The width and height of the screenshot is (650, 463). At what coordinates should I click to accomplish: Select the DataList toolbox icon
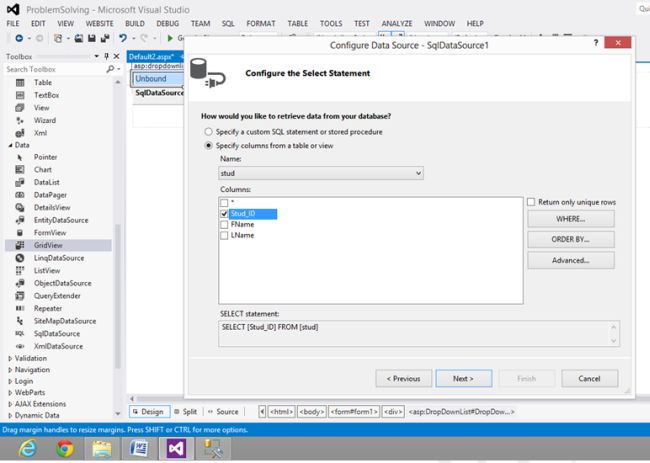pyautogui.click(x=20, y=182)
